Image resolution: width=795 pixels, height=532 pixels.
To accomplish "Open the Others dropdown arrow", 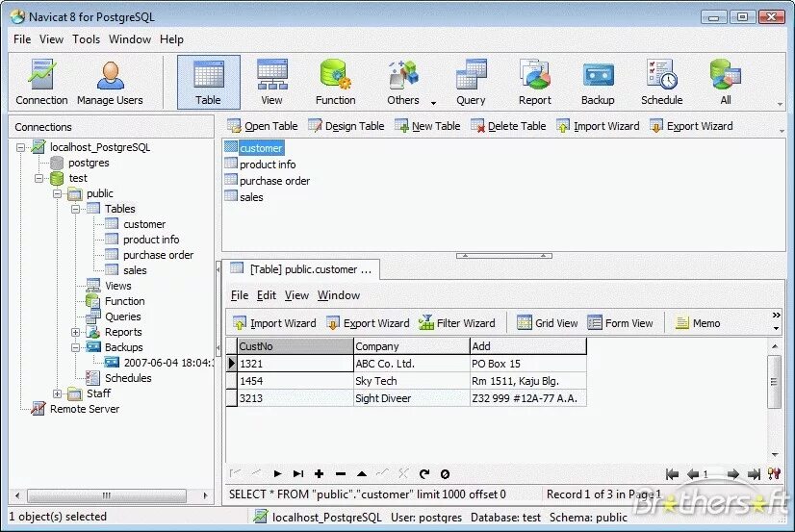I will 433,103.
